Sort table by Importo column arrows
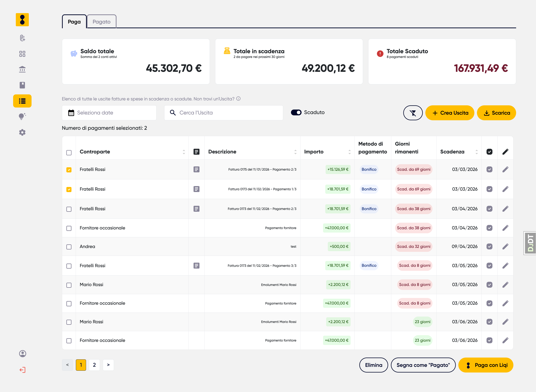Image resolution: width=536 pixels, height=392 pixels. pyautogui.click(x=349, y=152)
